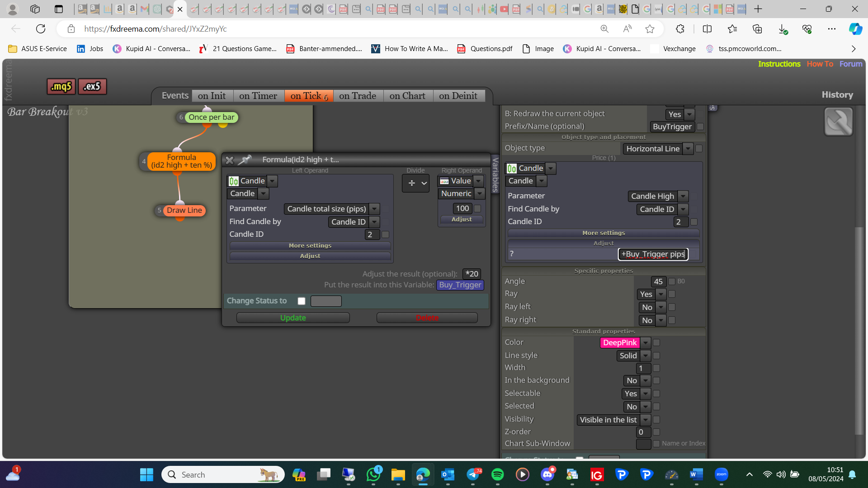Image resolution: width=868 pixels, height=488 pixels.
Task: Switch to the on Deinit event tab
Action: [458, 96]
